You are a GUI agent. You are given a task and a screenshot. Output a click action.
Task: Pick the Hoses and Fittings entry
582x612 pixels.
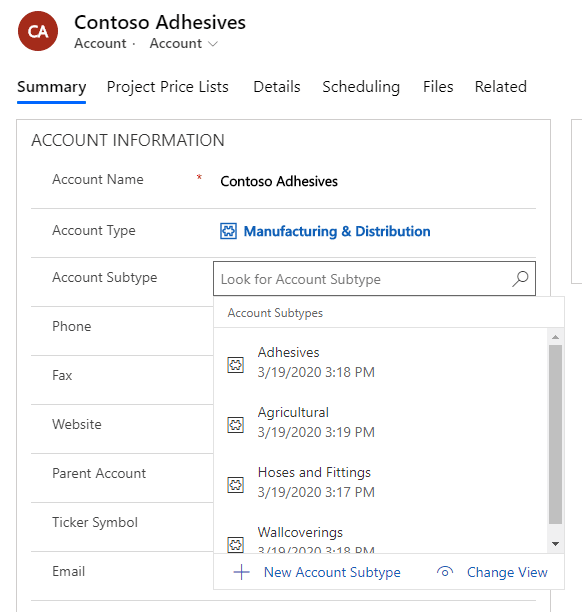tap(381, 482)
